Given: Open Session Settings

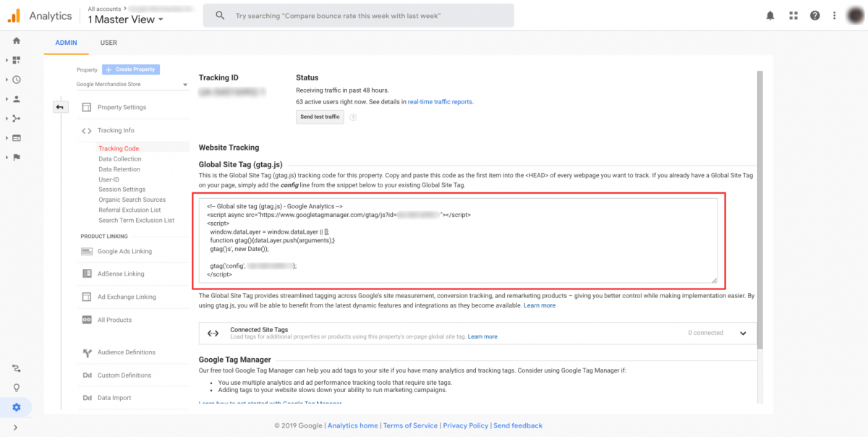Looking at the screenshot, I should coord(122,190).
